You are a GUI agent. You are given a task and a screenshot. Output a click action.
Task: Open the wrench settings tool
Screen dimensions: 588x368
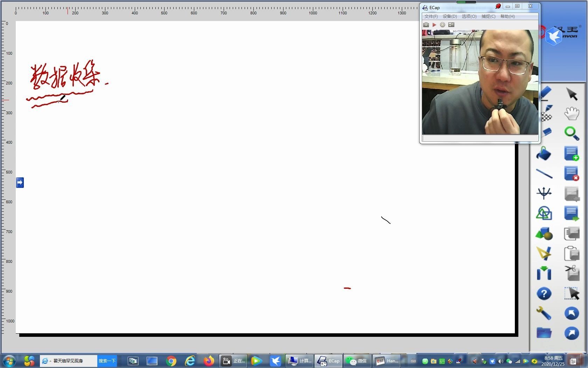coord(544,313)
